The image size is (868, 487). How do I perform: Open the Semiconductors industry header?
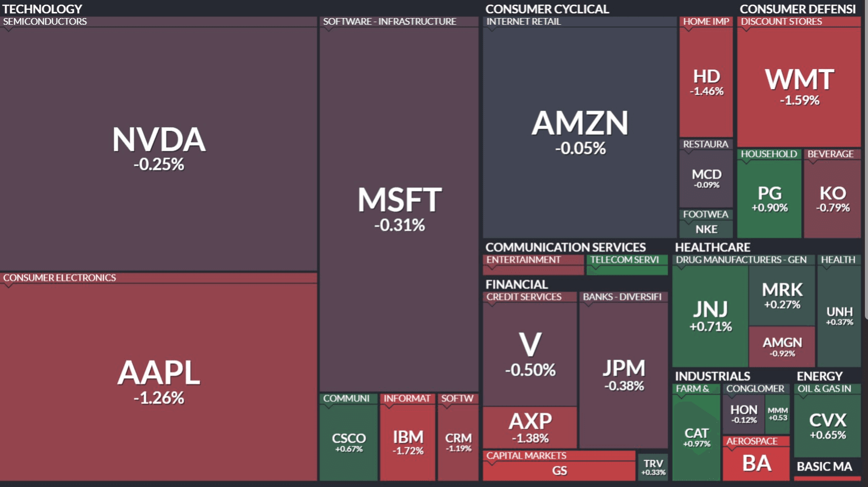pyautogui.click(x=45, y=22)
